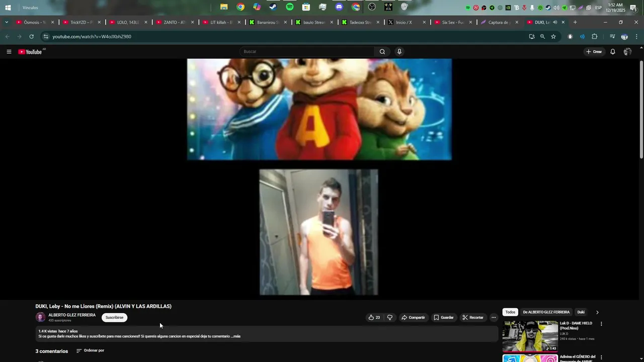
Task: Open the Chrome tab search dropdown
Action: 6,22
